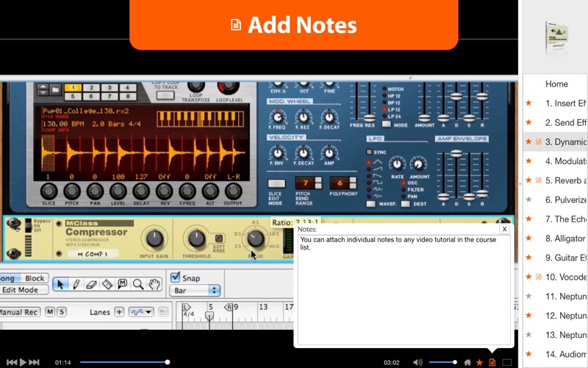The height and width of the screenshot is (368, 588).
Task: Click the Level knob under waveform
Action: [118, 191]
